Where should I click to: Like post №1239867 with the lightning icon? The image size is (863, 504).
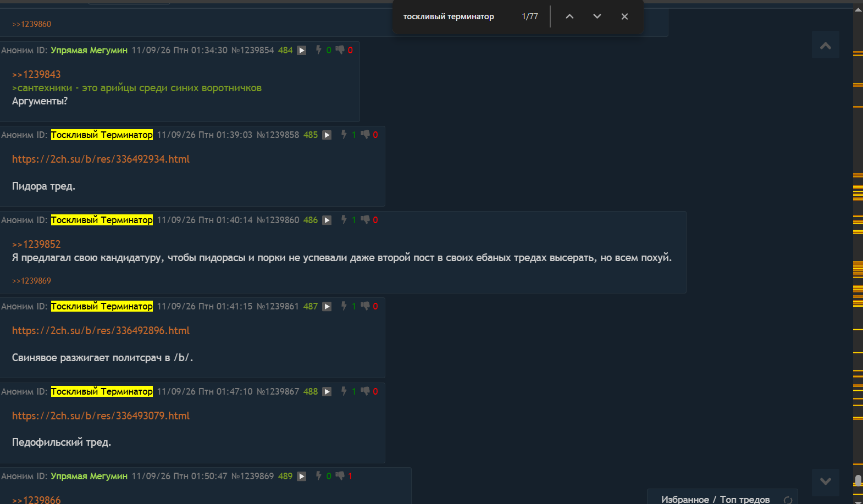click(344, 391)
